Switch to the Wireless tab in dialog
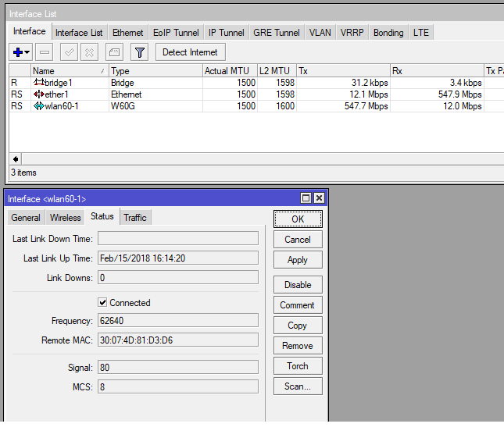 tap(66, 218)
